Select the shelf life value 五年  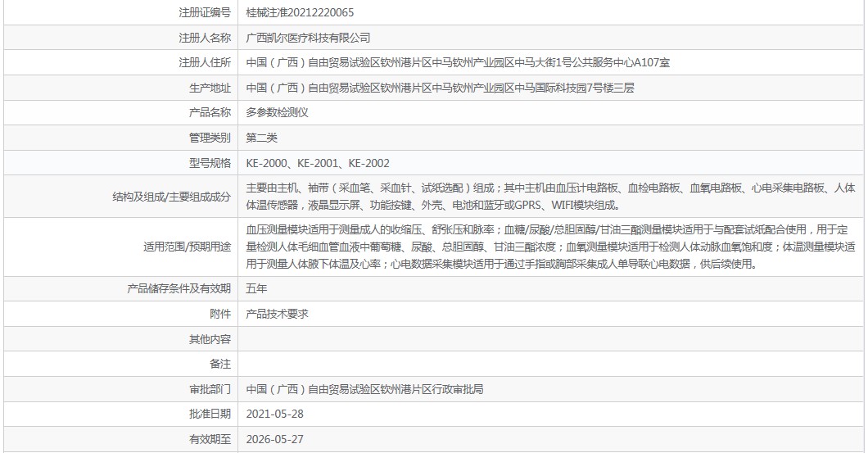coord(257,288)
